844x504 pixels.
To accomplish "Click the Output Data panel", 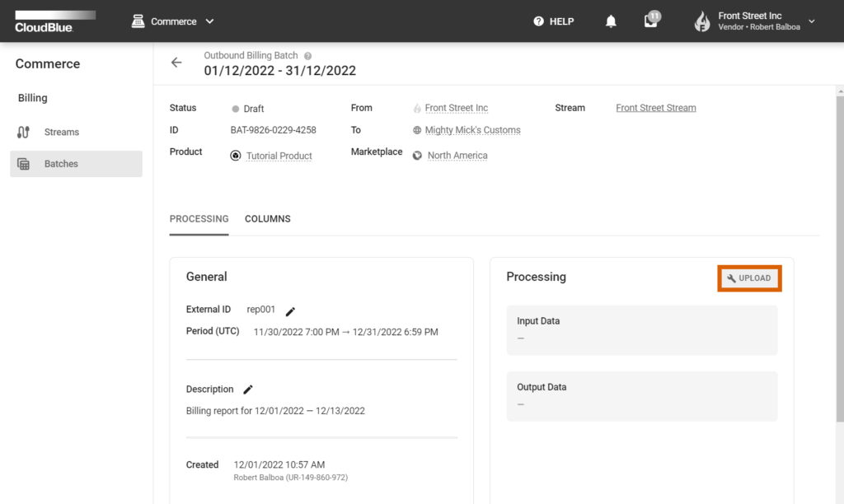I will coord(641,396).
